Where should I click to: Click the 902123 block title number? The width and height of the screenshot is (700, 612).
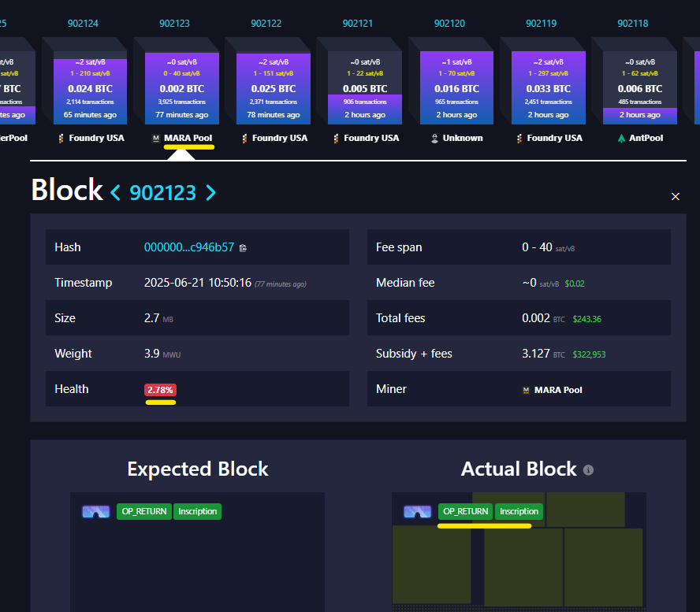(x=163, y=193)
